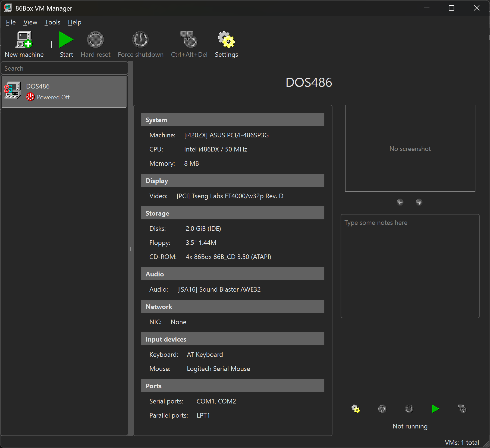Click the large DOS486 title heading
The image size is (490, 448).
tap(309, 82)
